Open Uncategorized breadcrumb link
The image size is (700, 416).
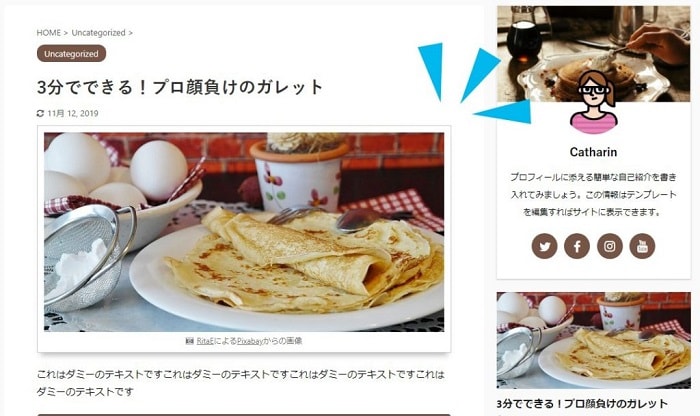point(98,33)
